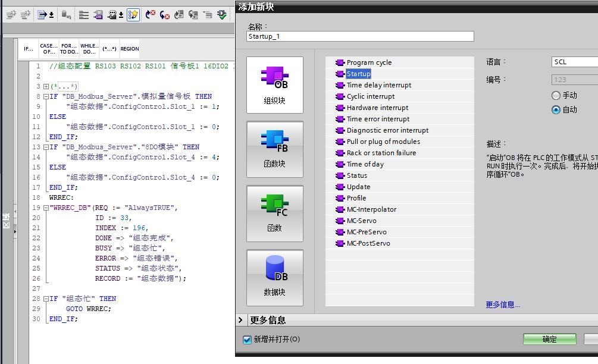598x364 pixels.
Task: Choose Time of day OB
Action: pyautogui.click(x=400, y=164)
